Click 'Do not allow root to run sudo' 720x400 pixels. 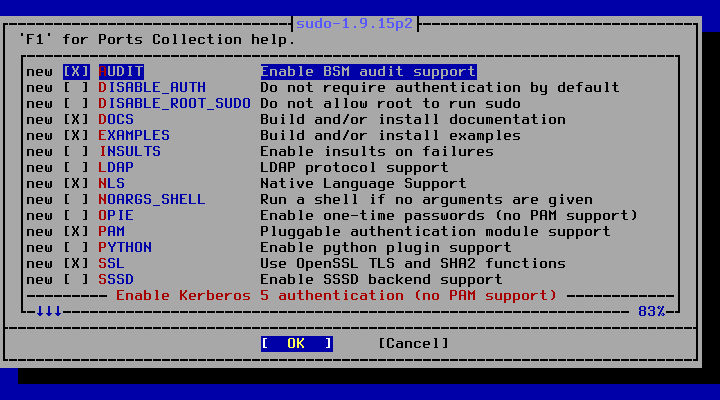pos(390,104)
